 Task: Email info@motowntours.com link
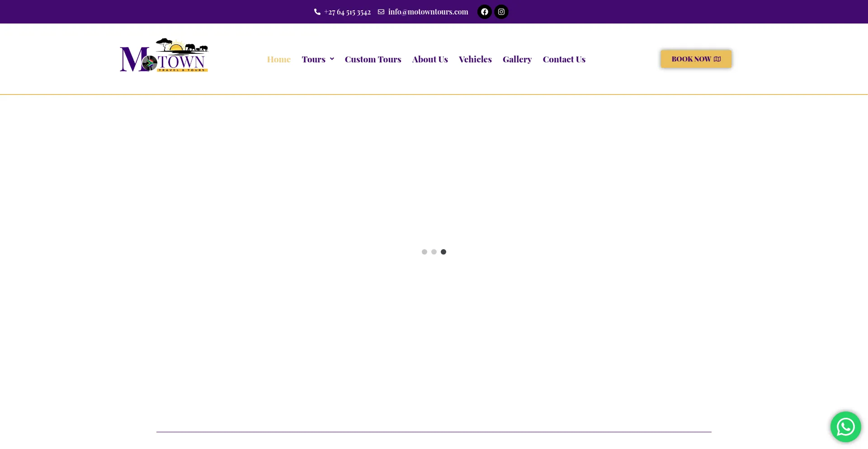[x=428, y=12]
